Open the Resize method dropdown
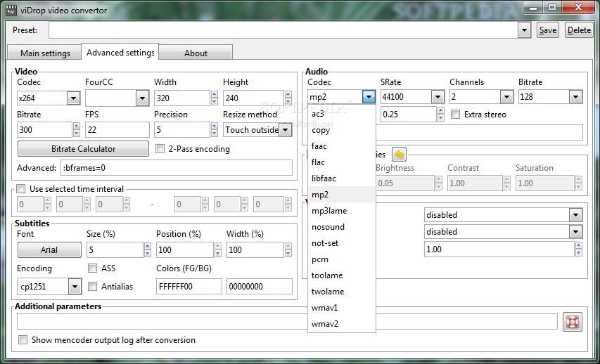 point(285,130)
